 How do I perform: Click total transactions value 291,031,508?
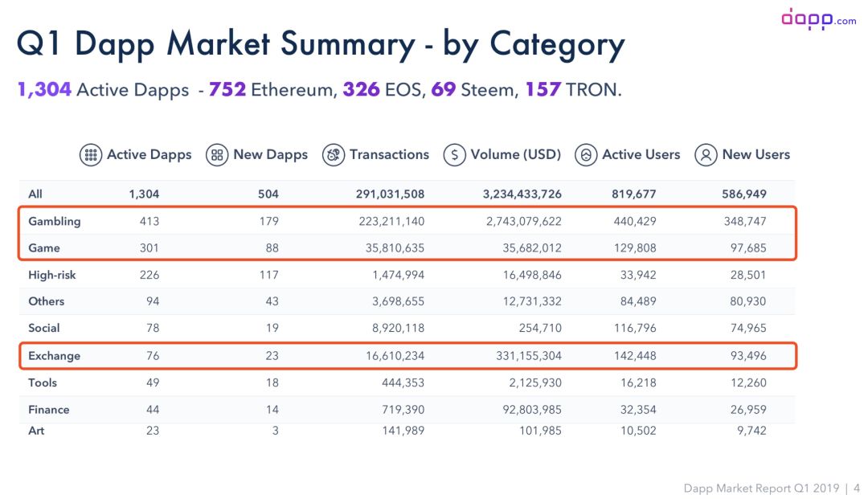coord(390,194)
